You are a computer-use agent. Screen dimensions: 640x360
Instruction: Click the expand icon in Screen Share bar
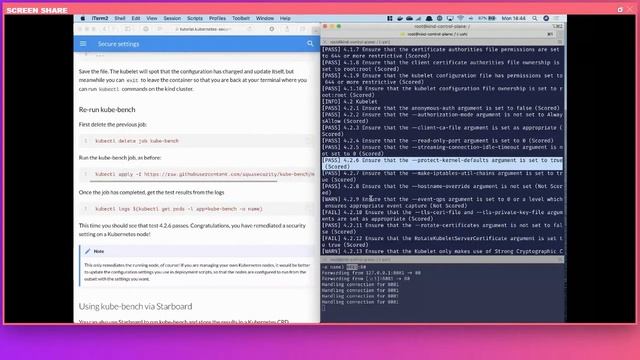tap(620, 9)
